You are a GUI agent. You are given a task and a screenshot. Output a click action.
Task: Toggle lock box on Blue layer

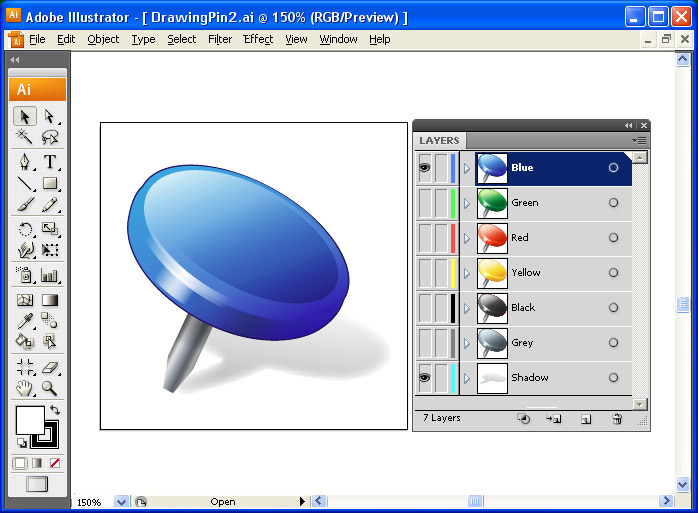pos(441,168)
